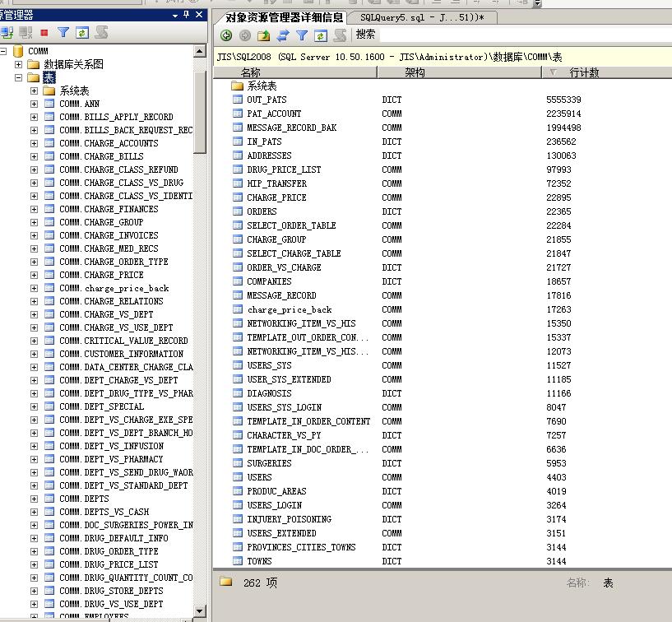Image resolution: width=672 pixels, height=622 pixels.
Task: Click the breadcrumb path JIS\SQL2008
Action: coord(244,57)
